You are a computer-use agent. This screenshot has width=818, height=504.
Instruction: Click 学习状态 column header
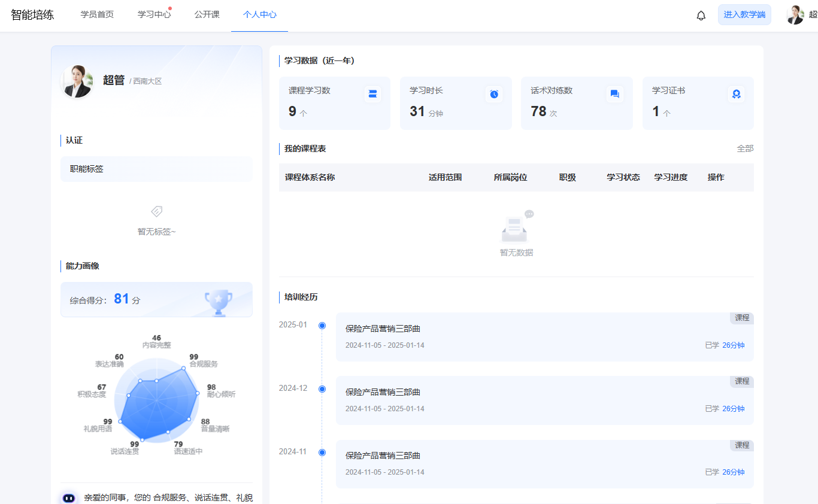623,178
